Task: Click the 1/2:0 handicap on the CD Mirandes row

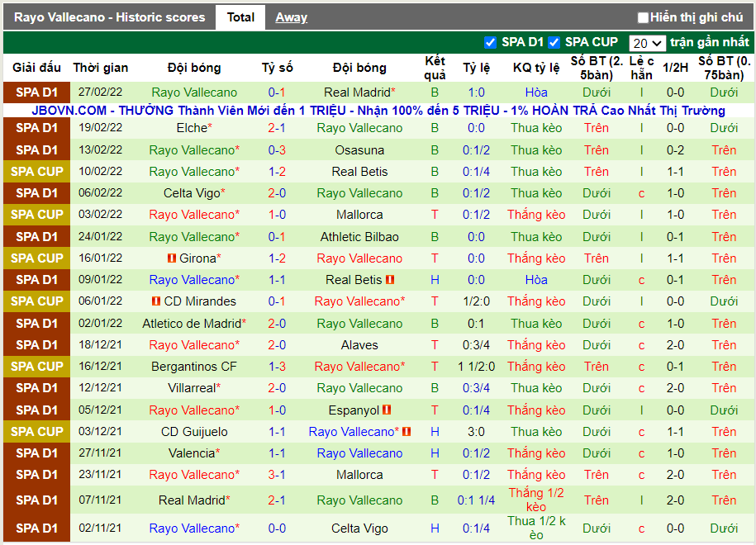Action: [477, 301]
